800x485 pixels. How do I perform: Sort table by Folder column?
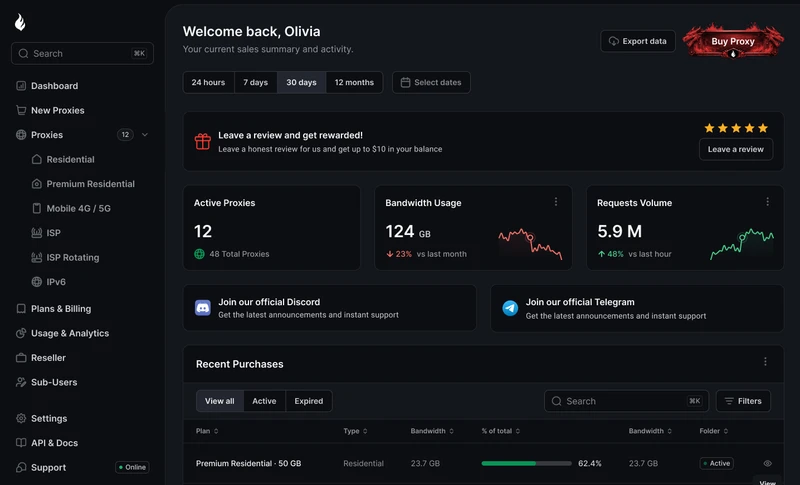coord(714,431)
